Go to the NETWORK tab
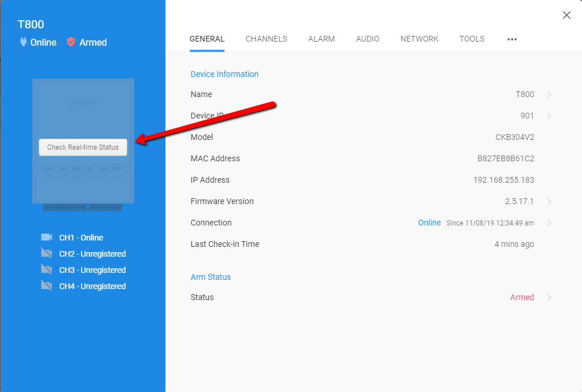The width and height of the screenshot is (582, 392). (x=419, y=39)
